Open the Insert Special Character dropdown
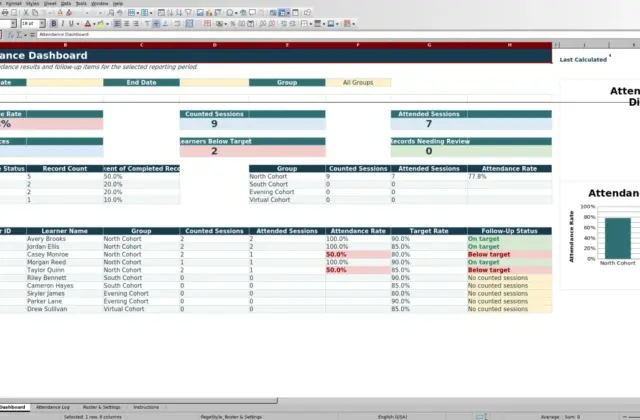This screenshot has width=640, height=420. click(x=236, y=13)
